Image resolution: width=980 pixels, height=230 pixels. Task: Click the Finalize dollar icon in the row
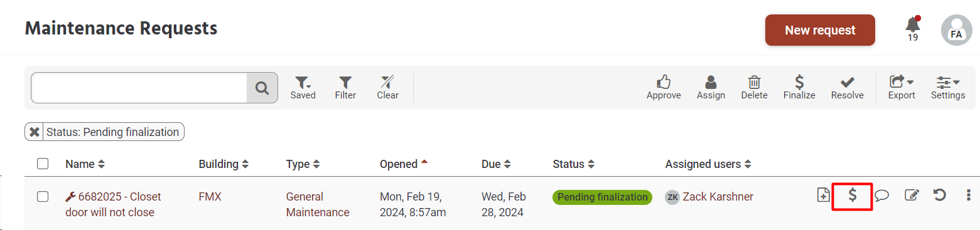tap(852, 196)
